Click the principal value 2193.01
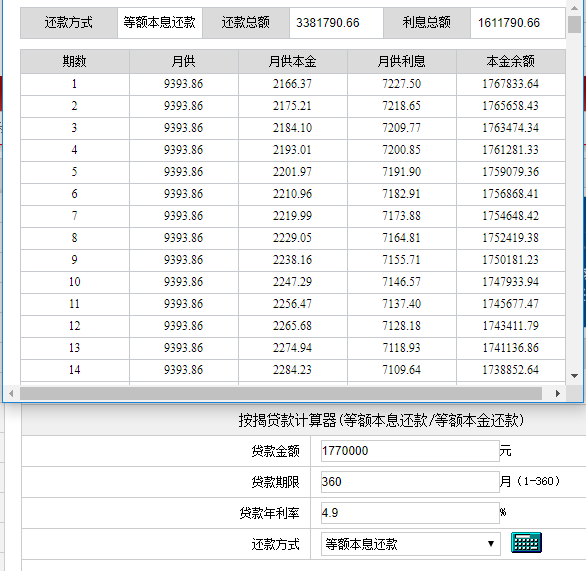Viewport: 586px width, 571px height. point(292,150)
